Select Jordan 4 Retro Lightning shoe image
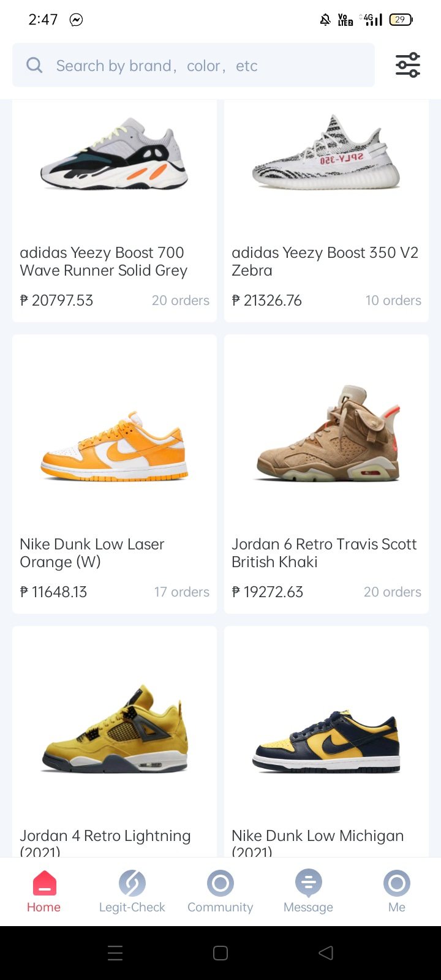This screenshot has width=441, height=980. (x=115, y=729)
